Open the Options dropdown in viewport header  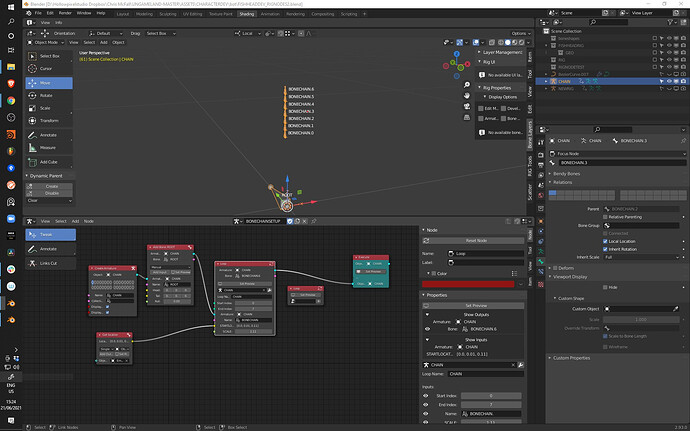coord(521,33)
